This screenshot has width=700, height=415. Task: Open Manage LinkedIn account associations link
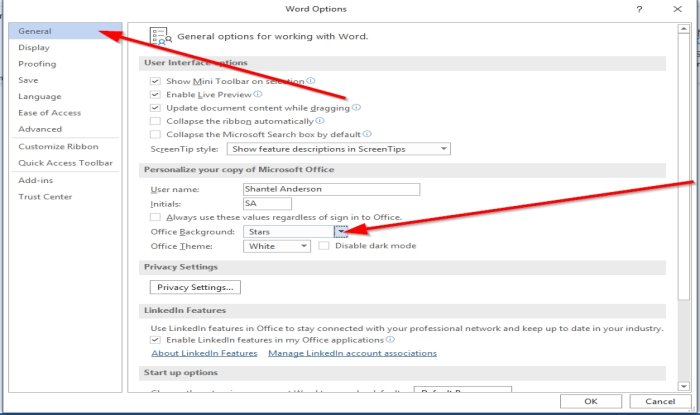click(x=352, y=353)
